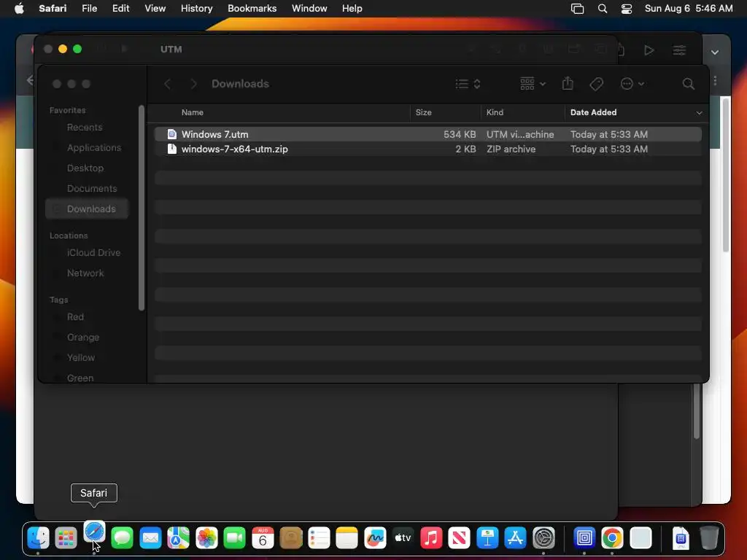Screen dimensions: 747x560
Task: Sort by Name column header
Action: 193,112
